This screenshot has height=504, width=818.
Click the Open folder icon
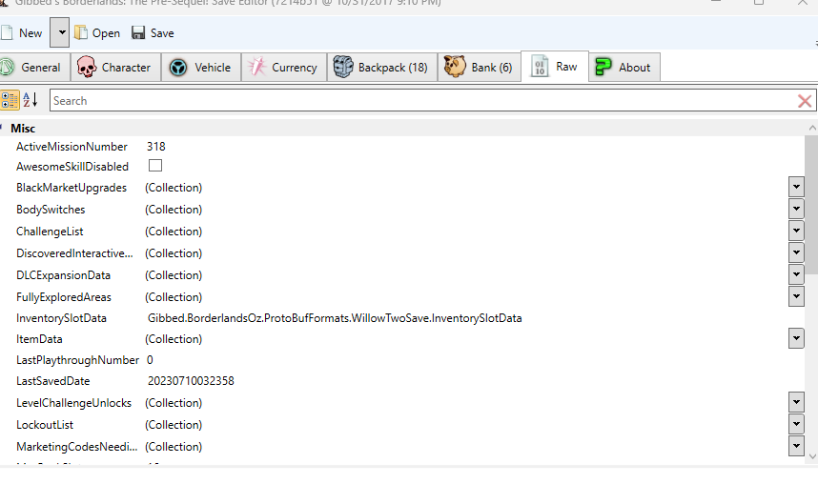[x=81, y=32]
